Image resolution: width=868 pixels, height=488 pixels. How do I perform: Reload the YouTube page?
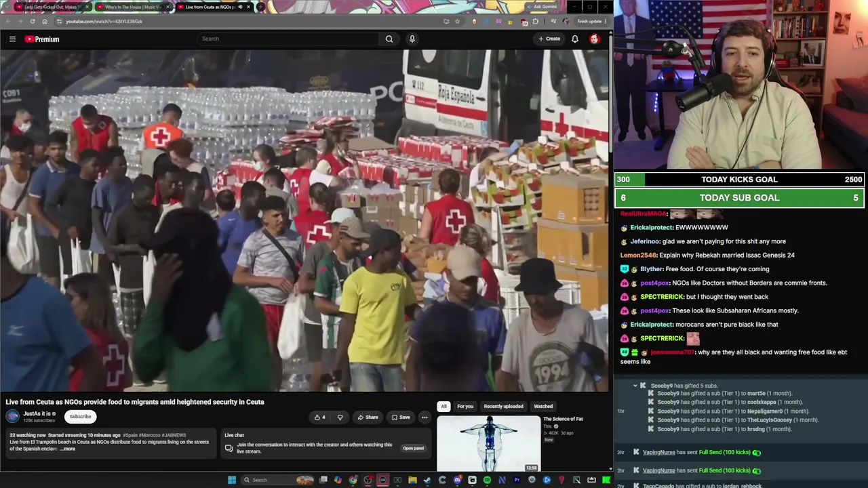pos(32,21)
